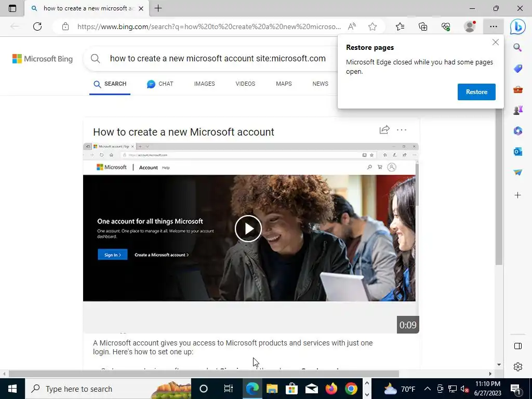The width and height of the screenshot is (532, 399).
Task: Click the address bar URL
Action: coord(209,26)
